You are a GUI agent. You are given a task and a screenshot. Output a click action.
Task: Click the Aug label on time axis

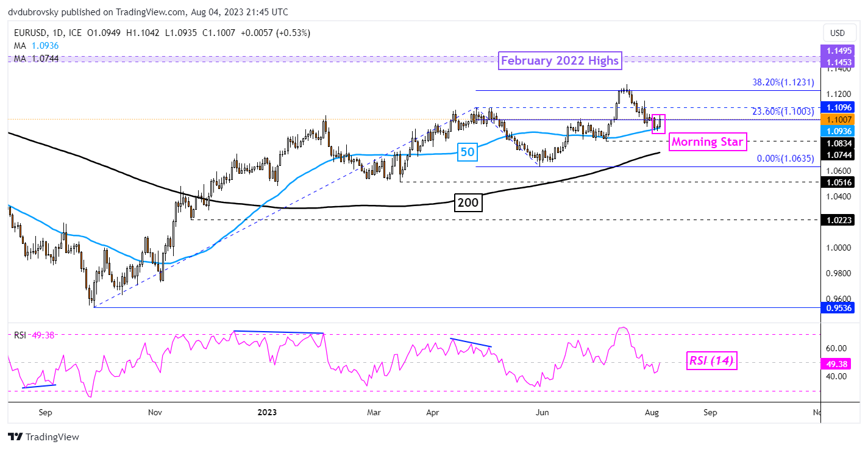click(x=652, y=412)
